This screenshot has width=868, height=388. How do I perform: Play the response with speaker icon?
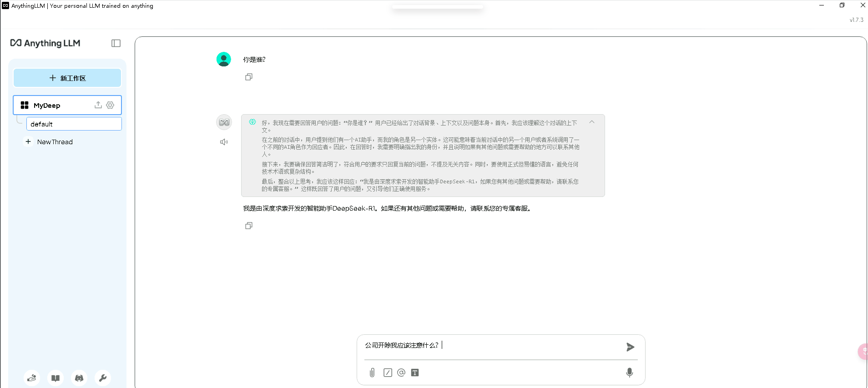click(224, 142)
